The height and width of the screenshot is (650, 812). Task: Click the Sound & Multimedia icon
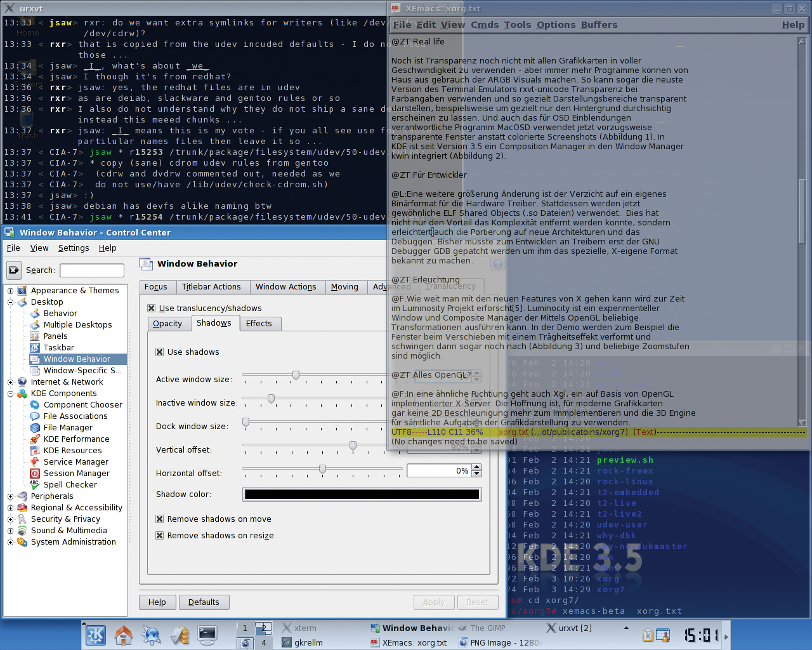point(23,530)
